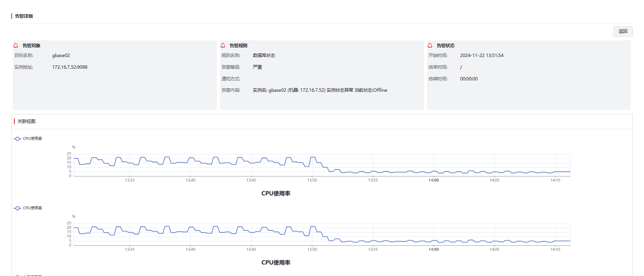The image size is (644, 276).
Task: Click the second chart's CPU使用率 legend text
Action: point(32,208)
